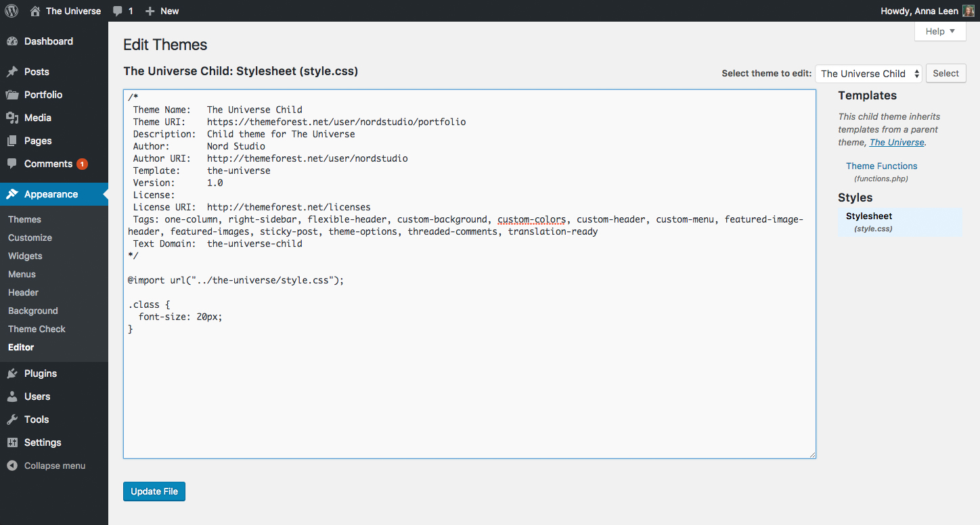Click the '@import url' line in editor
This screenshot has height=525, width=980.
(x=236, y=280)
